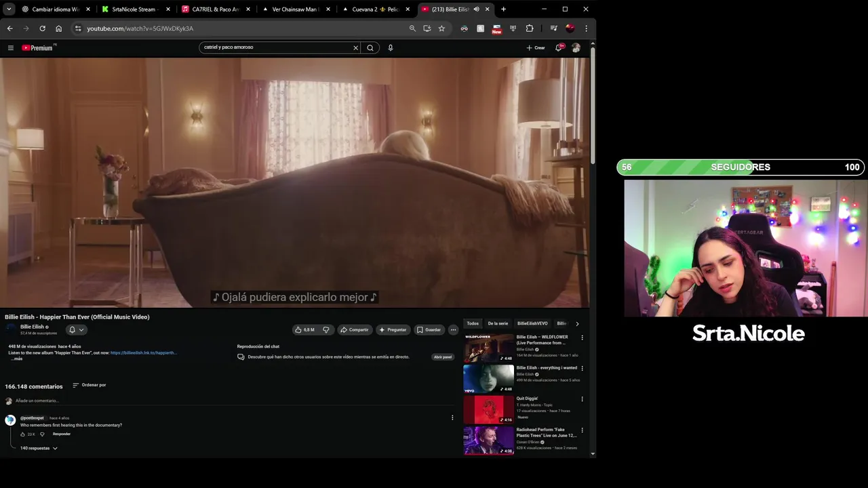
Task: Open a new browser tab
Action: [x=503, y=9]
